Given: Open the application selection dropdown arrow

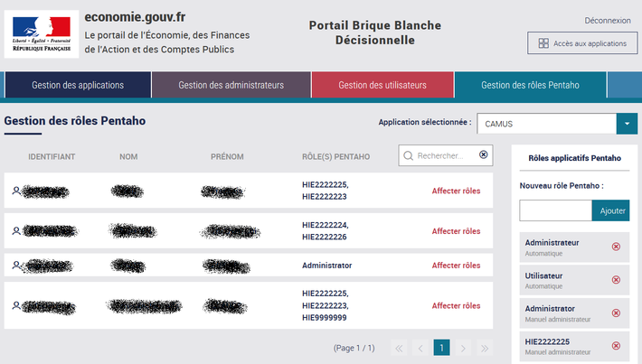Looking at the screenshot, I should (627, 124).
